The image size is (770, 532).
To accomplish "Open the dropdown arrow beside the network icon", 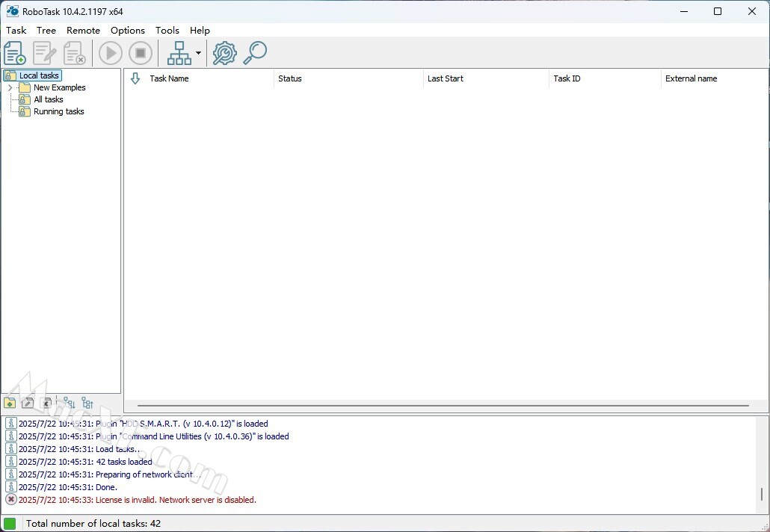I will (x=198, y=53).
